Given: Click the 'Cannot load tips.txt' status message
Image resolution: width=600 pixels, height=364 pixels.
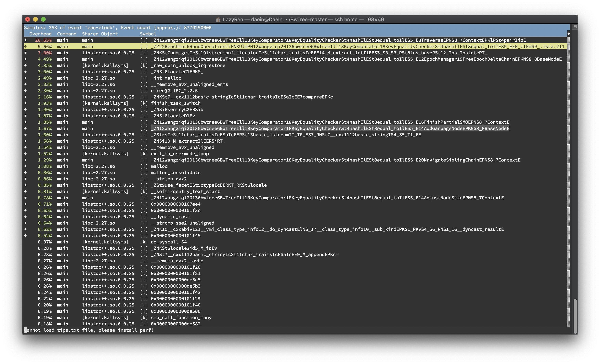Looking at the screenshot, I should [x=89, y=330].
